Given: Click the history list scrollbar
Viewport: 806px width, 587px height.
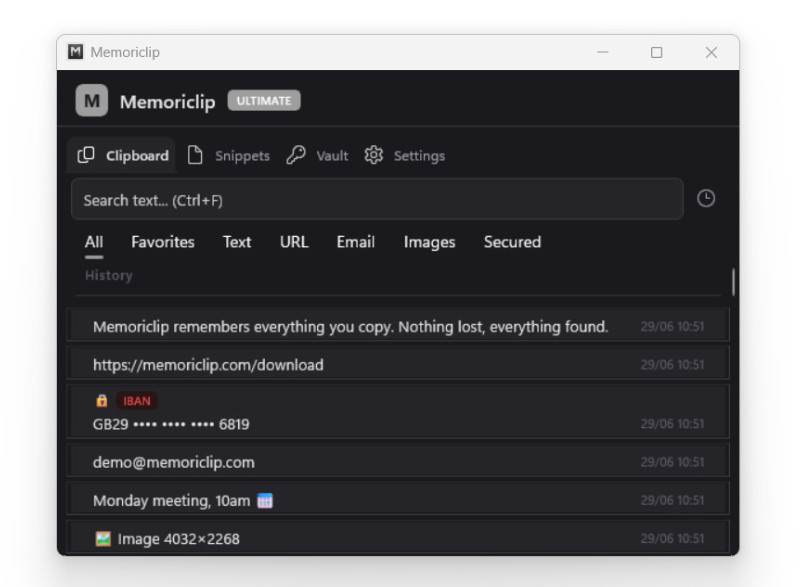Looking at the screenshot, I should click(x=734, y=282).
